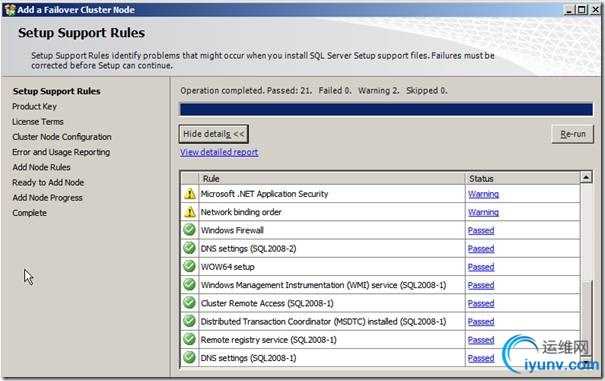Click 'Network binding order' rule text
The width and height of the screenshot is (605, 381).
tap(241, 212)
